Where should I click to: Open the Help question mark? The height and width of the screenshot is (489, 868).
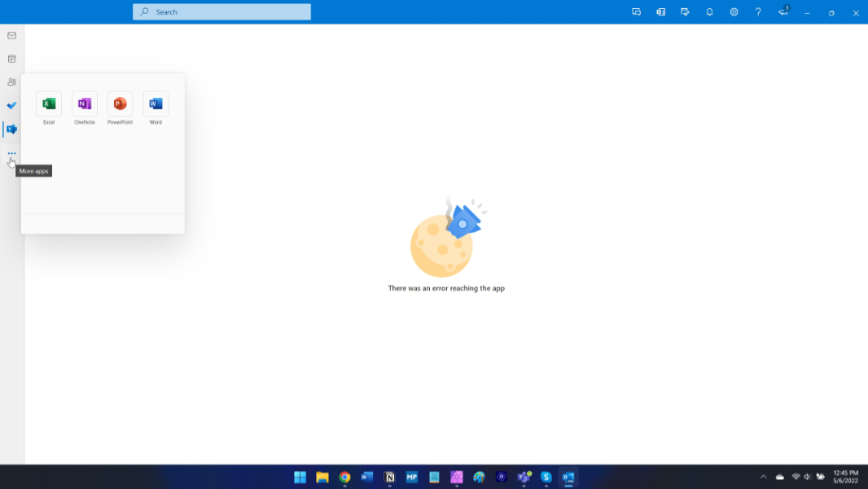tap(758, 11)
